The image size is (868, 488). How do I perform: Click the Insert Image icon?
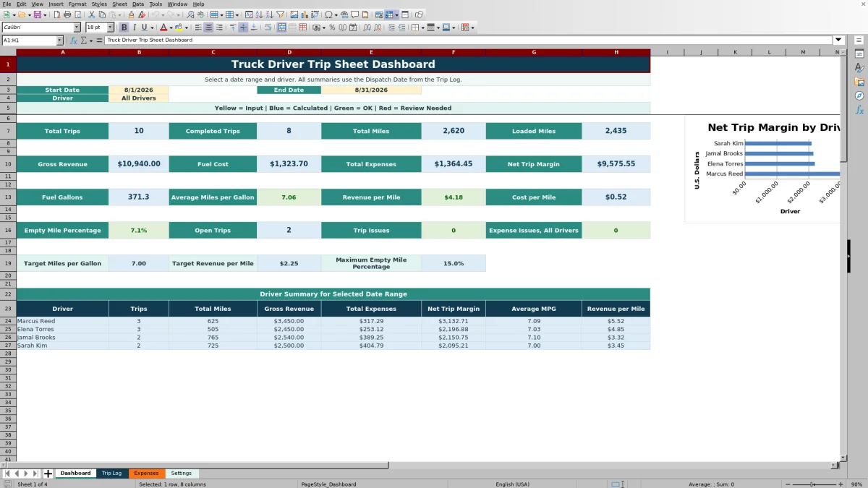click(294, 14)
